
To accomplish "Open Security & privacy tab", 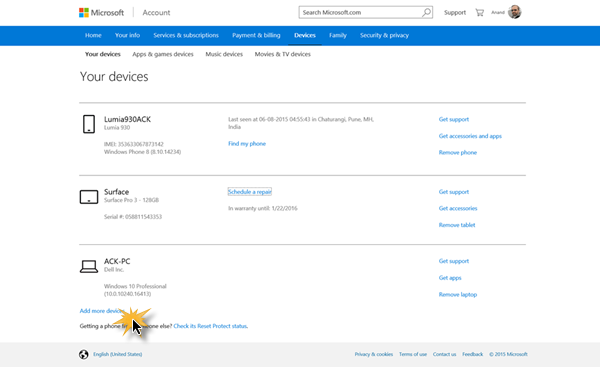I will [x=384, y=35].
